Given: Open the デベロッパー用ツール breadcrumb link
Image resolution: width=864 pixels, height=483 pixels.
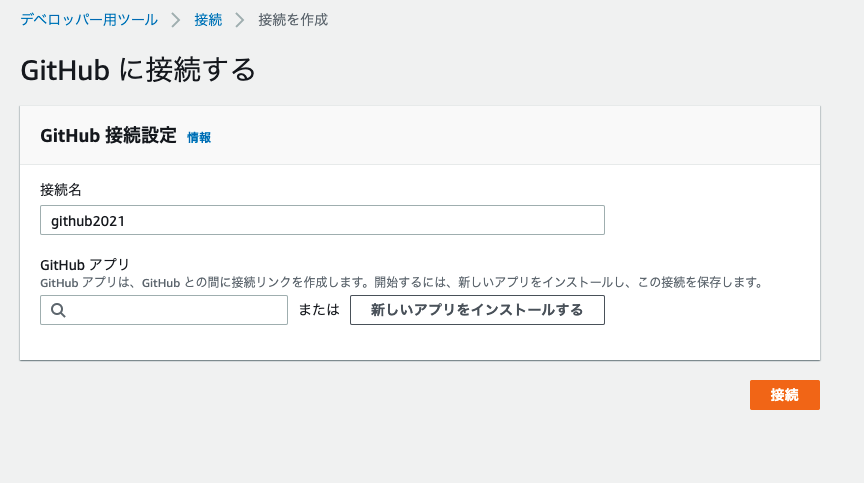Looking at the screenshot, I should click(x=89, y=20).
